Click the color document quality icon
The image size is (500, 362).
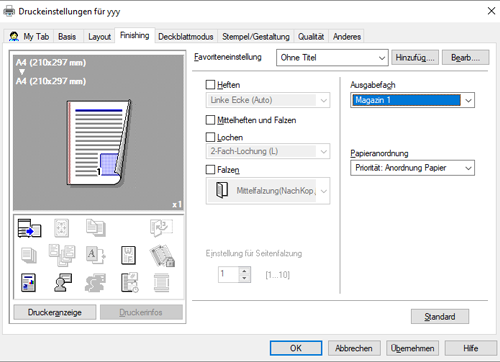coord(28,283)
